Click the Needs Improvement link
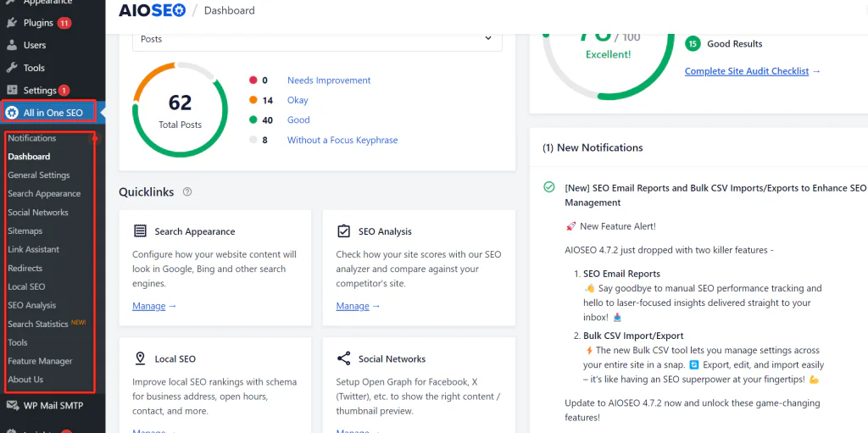 (x=329, y=80)
